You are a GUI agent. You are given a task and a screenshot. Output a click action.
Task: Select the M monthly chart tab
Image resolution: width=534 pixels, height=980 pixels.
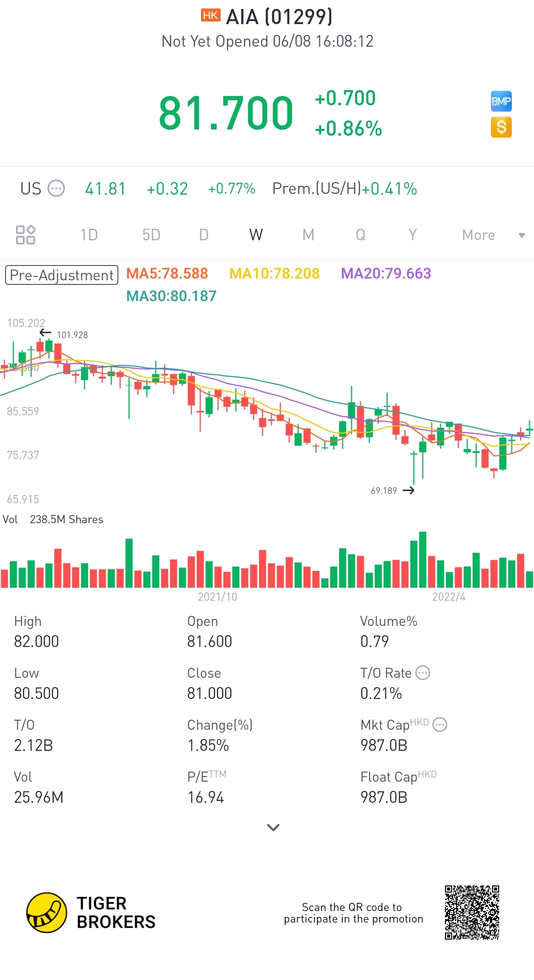308,235
